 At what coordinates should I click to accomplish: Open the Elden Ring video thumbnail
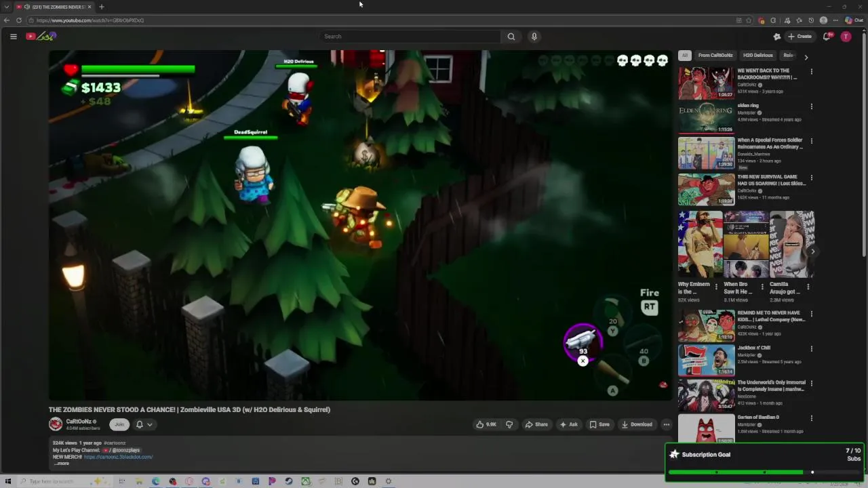pos(706,118)
